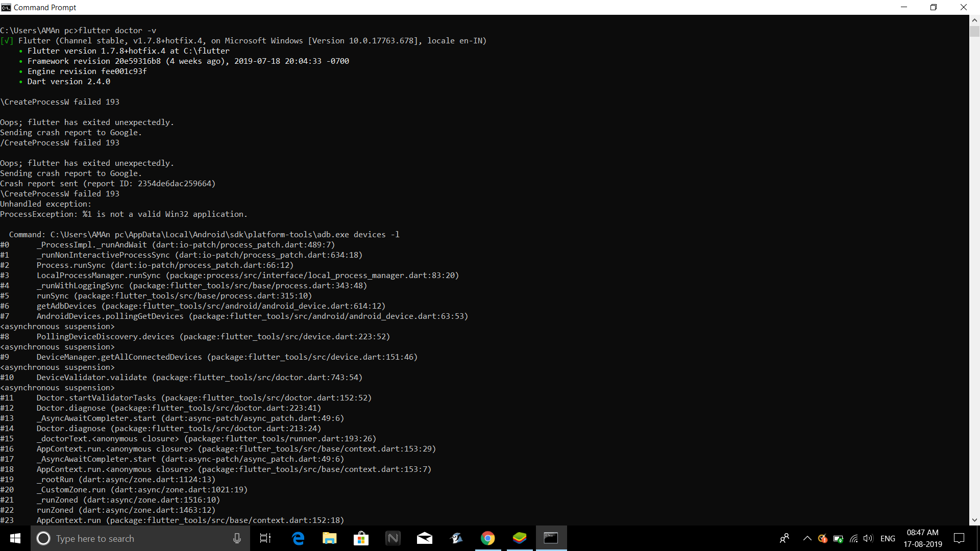This screenshot has width=980, height=551.
Task: Open File Explorer from the taskbar
Action: [x=329, y=538]
